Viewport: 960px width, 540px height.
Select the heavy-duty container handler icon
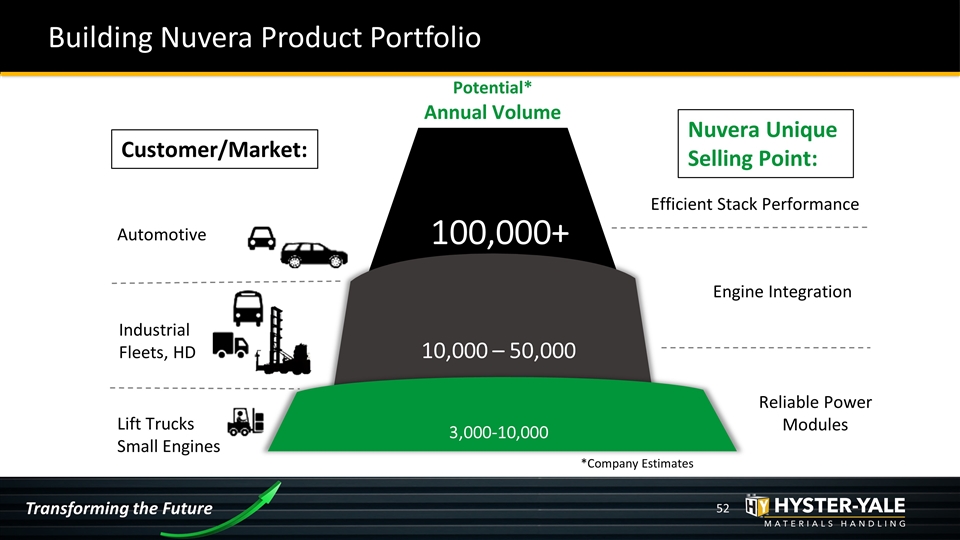[x=283, y=340]
